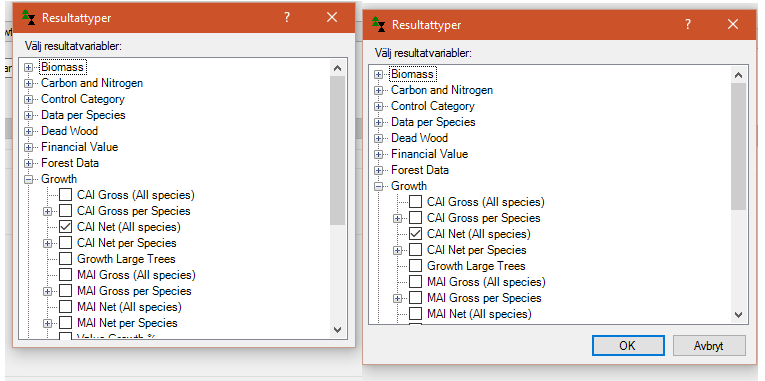
Task: Click tree app icon in left title bar
Action: pyautogui.click(x=29, y=17)
